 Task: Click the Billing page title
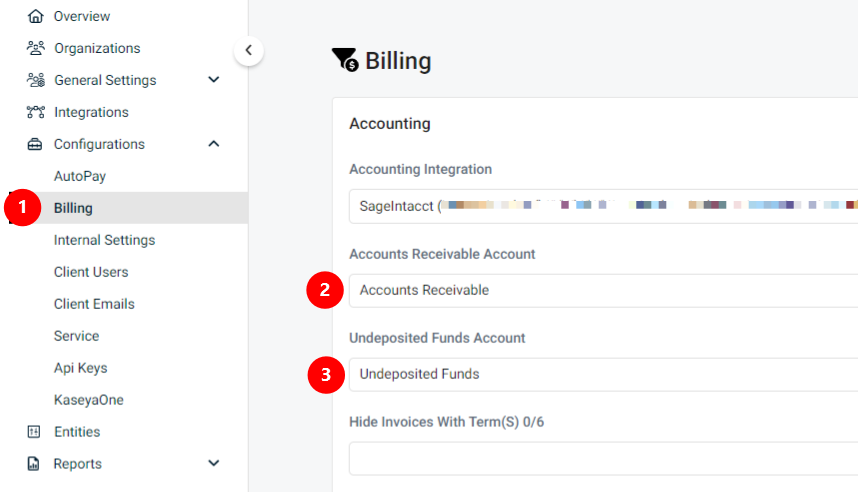(398, 61)
